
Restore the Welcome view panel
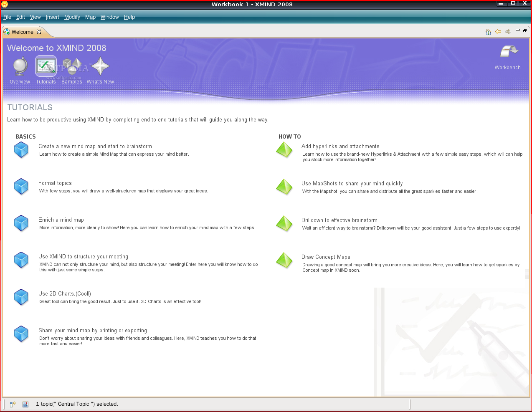click(x=525, y=30)
